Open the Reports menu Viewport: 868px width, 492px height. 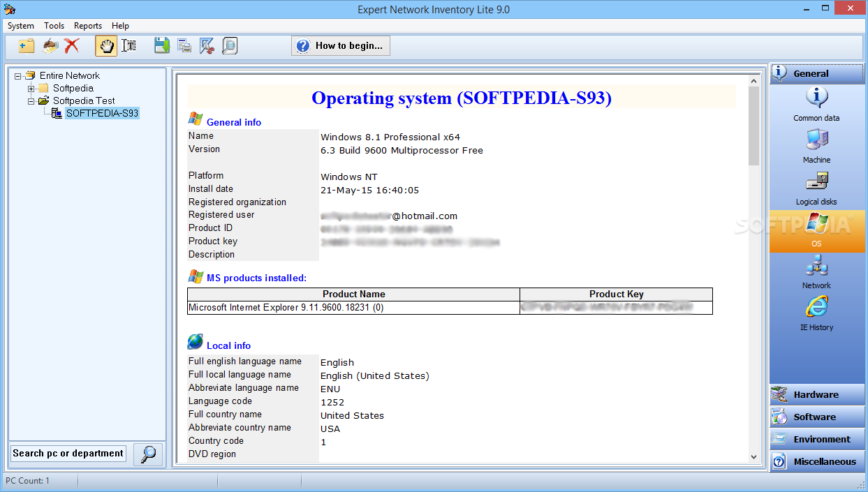88,26
